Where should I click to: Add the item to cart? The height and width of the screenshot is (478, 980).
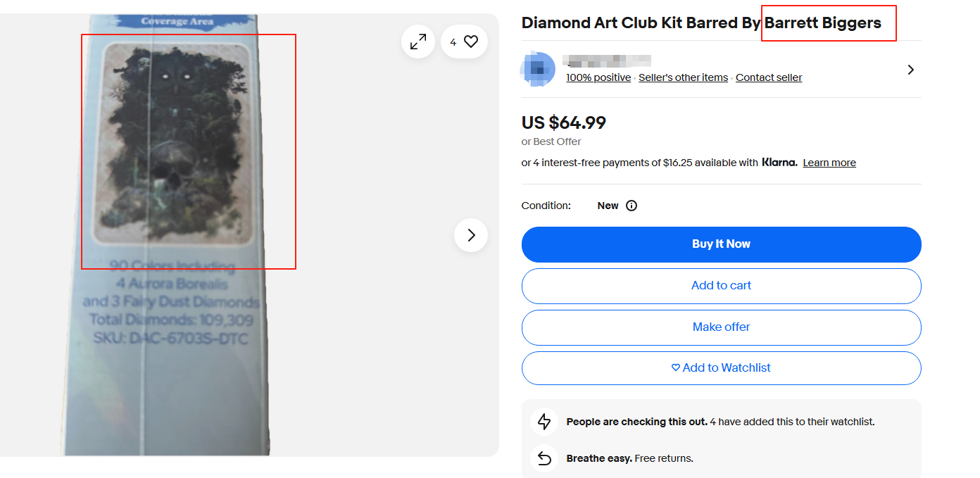(721, 286)
